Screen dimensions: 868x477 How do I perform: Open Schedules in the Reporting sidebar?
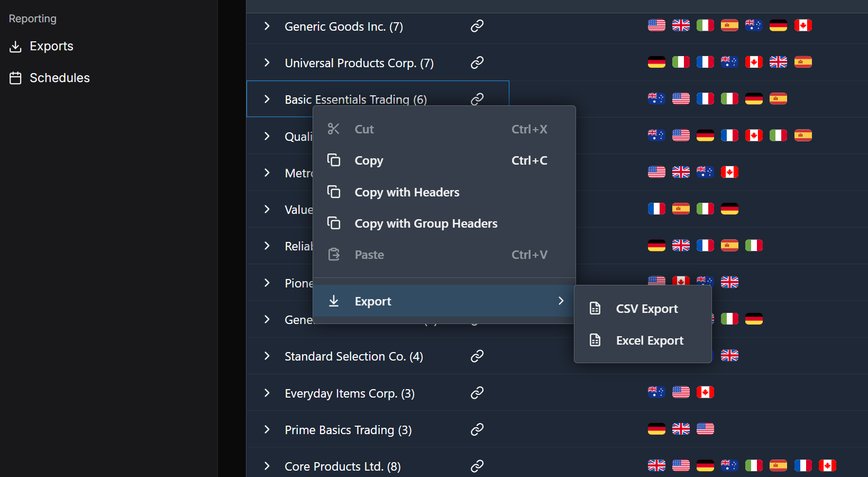(x=59, y=78)
